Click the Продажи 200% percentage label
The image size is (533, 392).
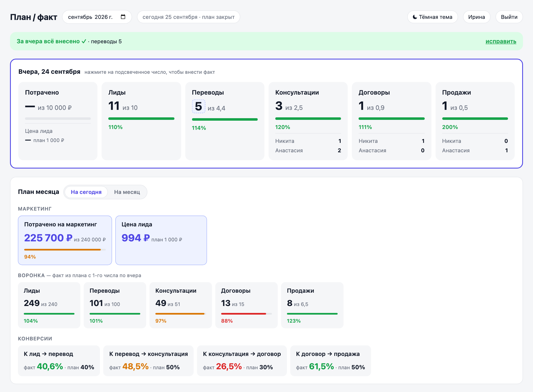[450, 127]
